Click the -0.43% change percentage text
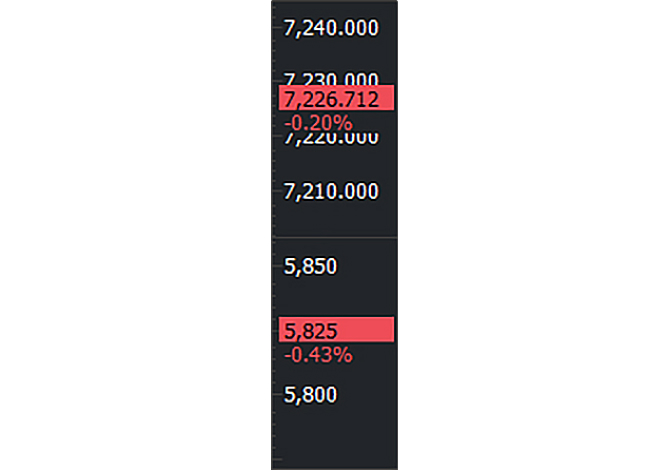669x470 pixels. (x=318, y=355)
